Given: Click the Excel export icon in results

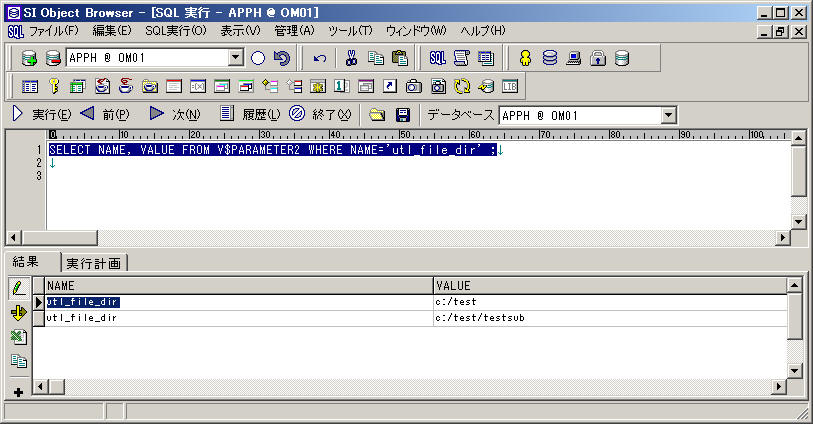Looking at the screenshot, I should pos(18,337).
